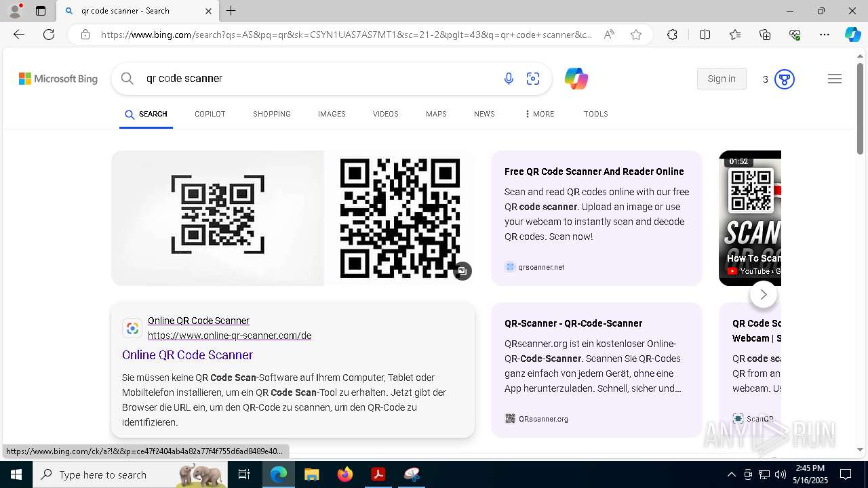Open the Edge profile icon
Image resolution: width=868 pixels, height=488 pixels.
pos(15,10)
